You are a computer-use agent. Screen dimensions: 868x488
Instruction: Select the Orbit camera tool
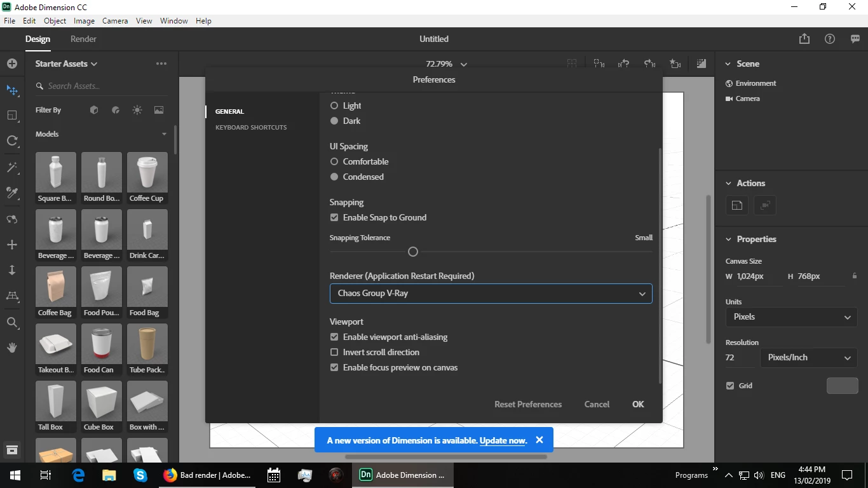tap(11, 219)
